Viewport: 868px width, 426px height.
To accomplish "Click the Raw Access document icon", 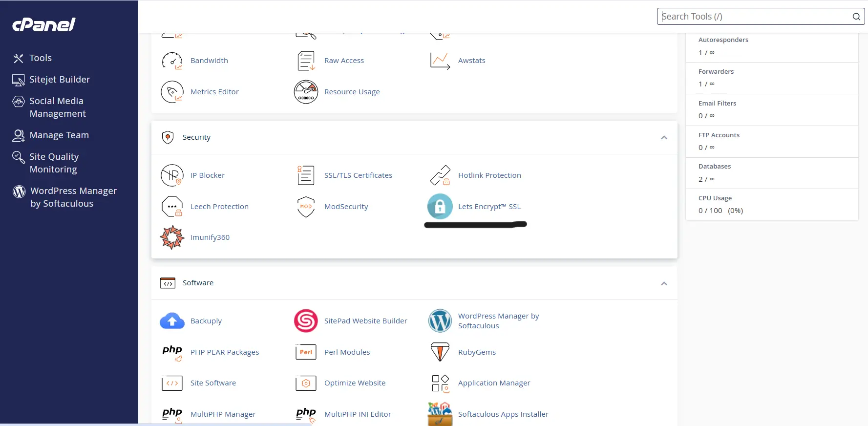I will pos(306,61).
